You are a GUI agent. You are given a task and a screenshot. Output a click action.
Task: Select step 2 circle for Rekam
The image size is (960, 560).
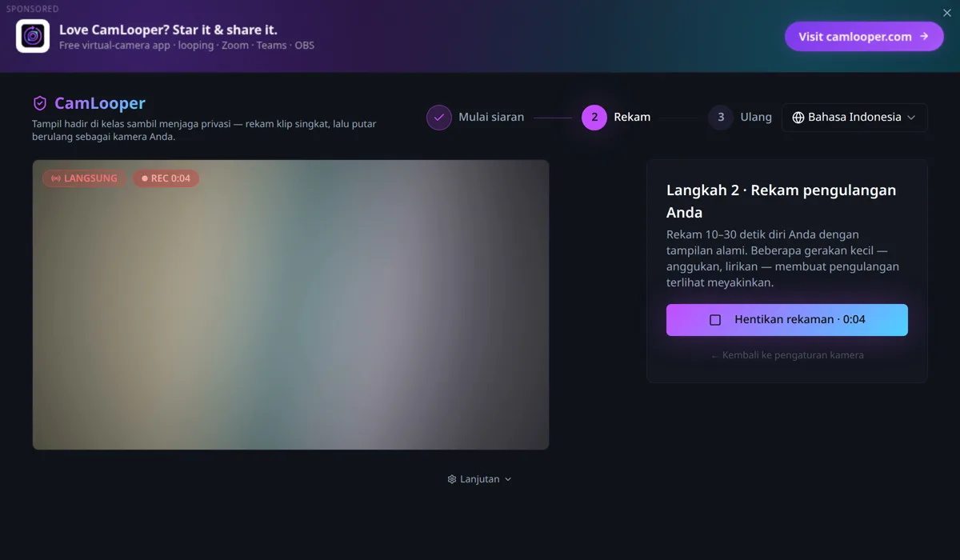594,117
